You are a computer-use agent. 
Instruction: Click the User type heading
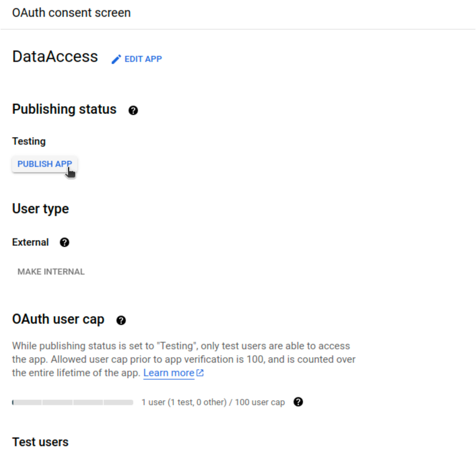click(40, 209)
